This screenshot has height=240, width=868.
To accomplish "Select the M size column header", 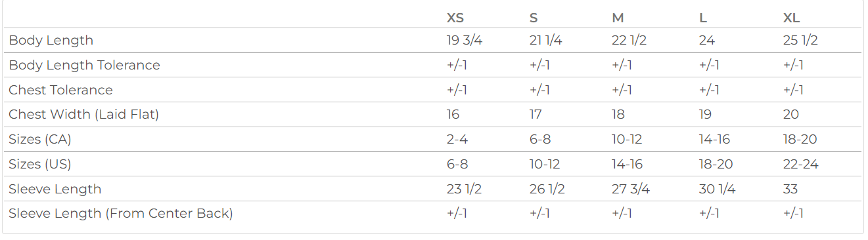I will 618,18.
